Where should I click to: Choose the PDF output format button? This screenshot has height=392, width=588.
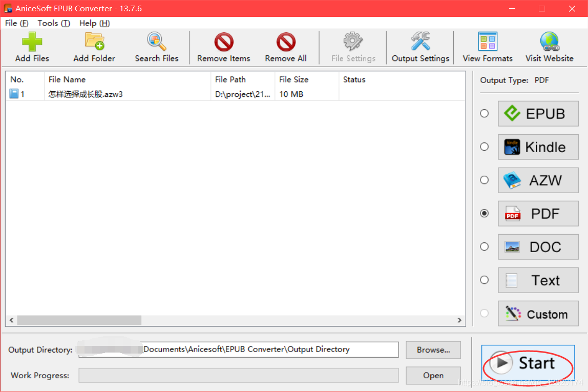[x=538, y=214]
